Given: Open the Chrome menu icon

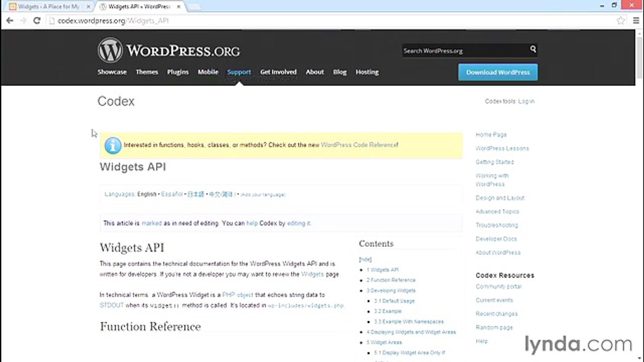Looking at the screenshot, I should coord(635,21).
